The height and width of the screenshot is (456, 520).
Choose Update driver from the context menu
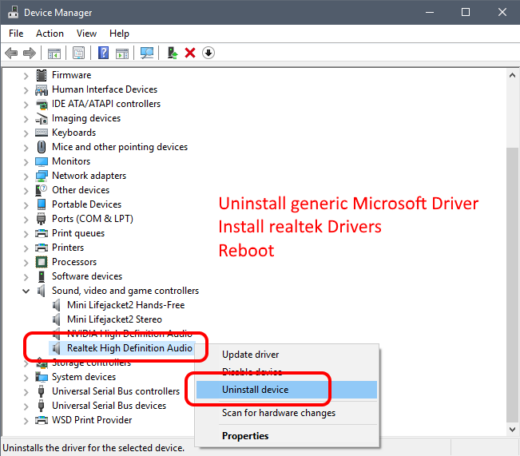[287, 355]
